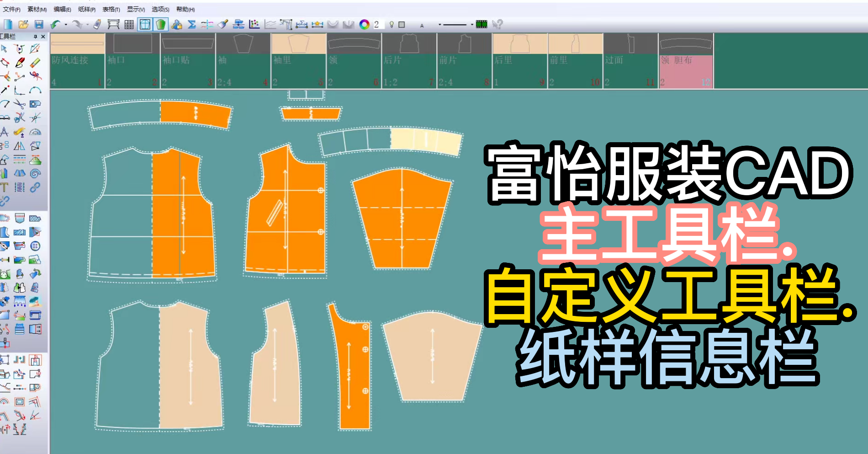Viewport: 868px width, 454px height.
Task: Open the 纸样(P) menu
Action: (87, 9)
